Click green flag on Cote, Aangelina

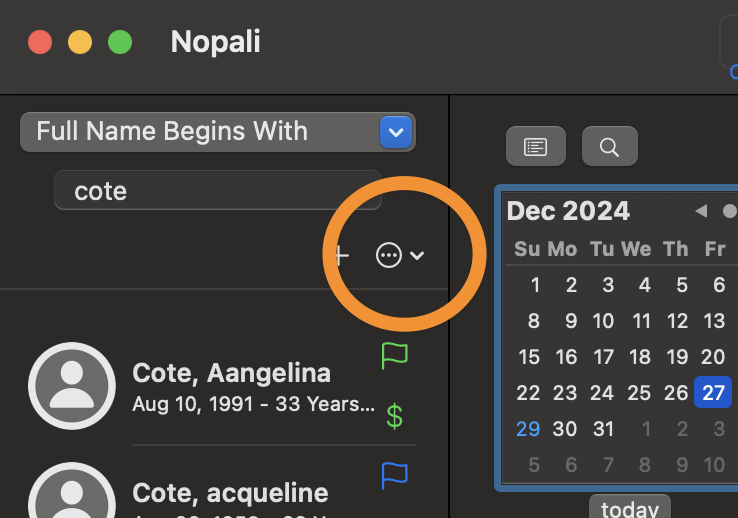(394, 356)
